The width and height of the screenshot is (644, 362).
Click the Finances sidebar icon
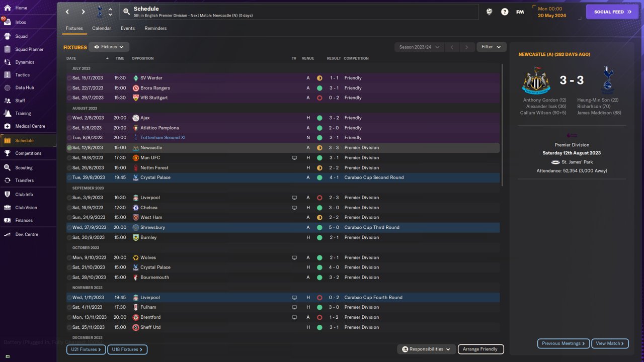pos(7,220)
